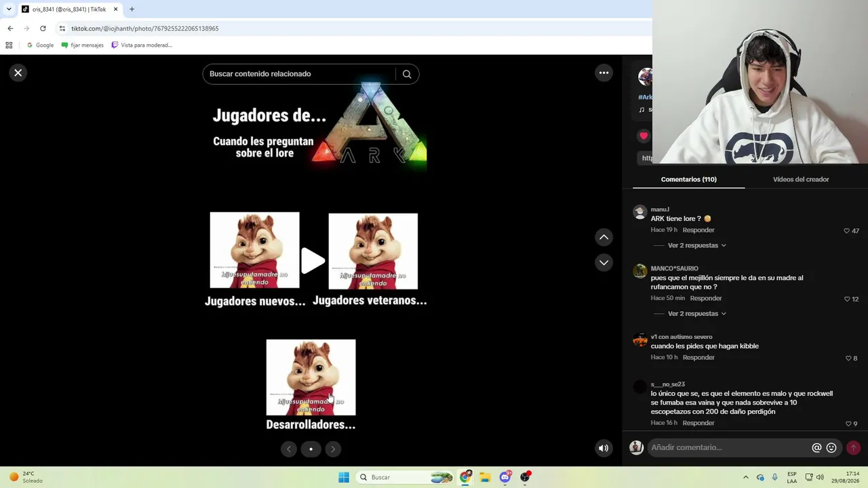
Task: Open your profile avatar beside comment box
Action: pyautogui.click(x=636, y=447)
